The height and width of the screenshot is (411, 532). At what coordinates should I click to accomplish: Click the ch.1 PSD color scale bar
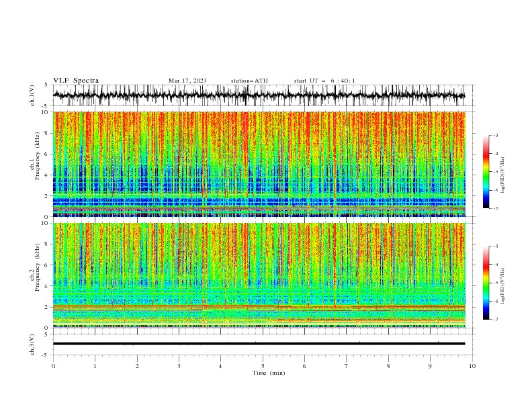[x=486, y=172]
